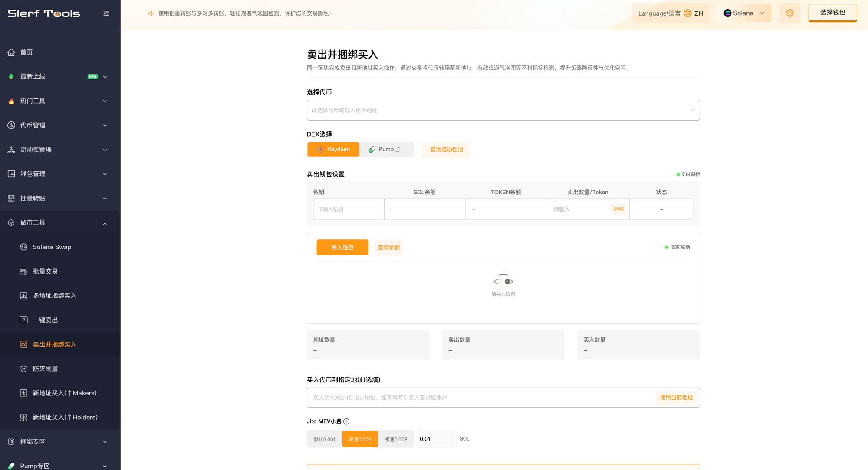The width and height of the screenshot is (868, 470).
Task: Click the Solana Swap sidebar icon
Action: 24,247
